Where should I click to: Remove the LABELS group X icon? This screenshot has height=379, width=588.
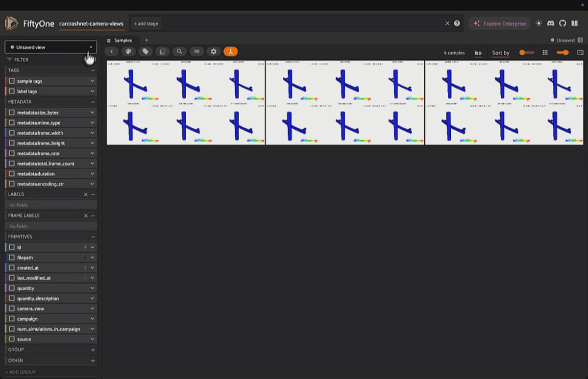click(86, 194)
